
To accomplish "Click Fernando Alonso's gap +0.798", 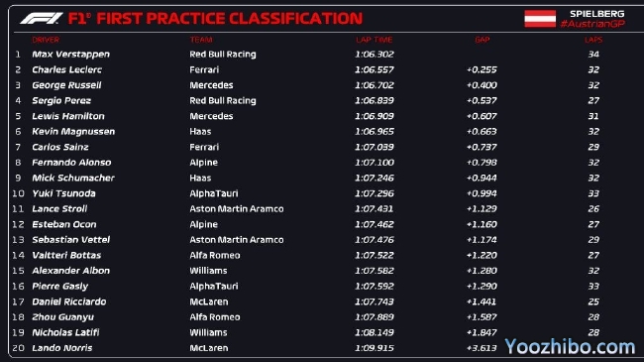I will click(x=482, y=163).
